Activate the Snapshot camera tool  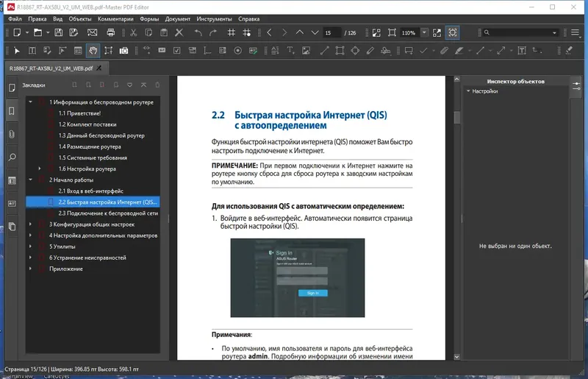(x=124, y=50)
